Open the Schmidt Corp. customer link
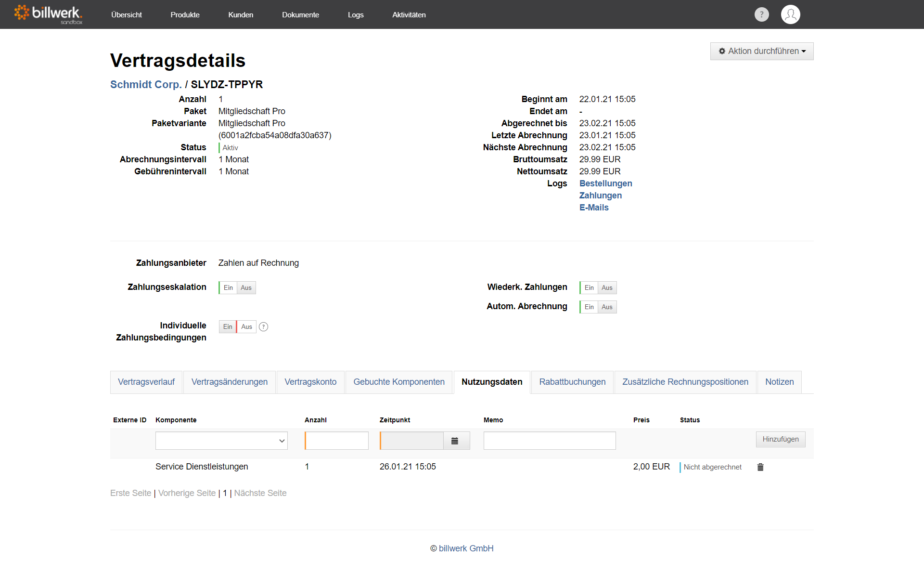Viewport: 924px width, 561px height. tap(146, 84)
